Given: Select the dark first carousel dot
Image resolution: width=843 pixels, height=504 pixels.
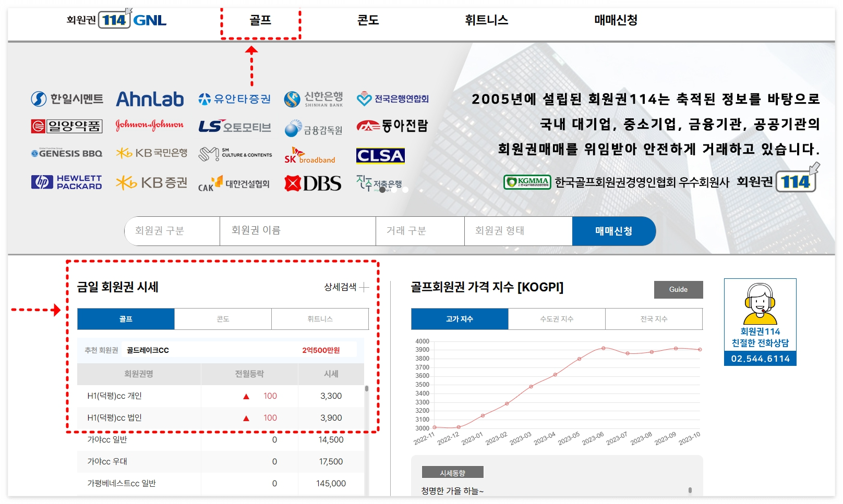Looking at the screenshot, I should click(382, 190).
